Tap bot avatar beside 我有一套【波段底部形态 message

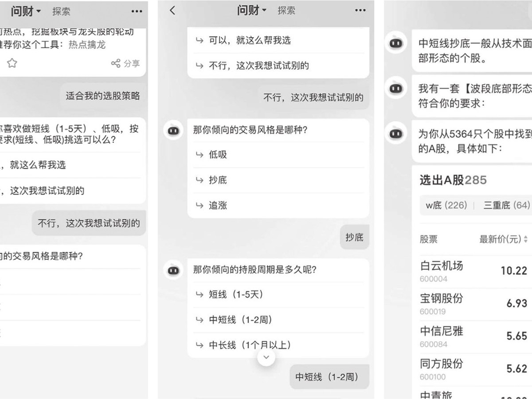tap(395, 88)
